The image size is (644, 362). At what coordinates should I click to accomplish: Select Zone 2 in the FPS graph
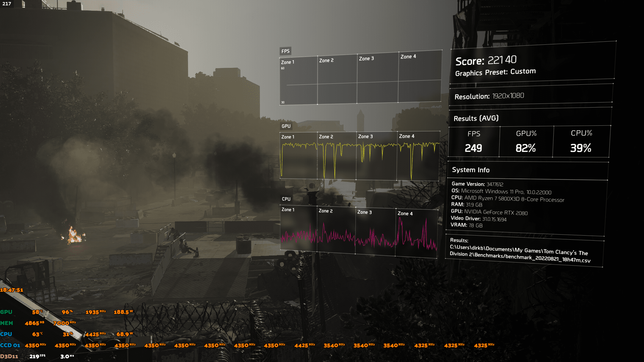coord(337,80)
